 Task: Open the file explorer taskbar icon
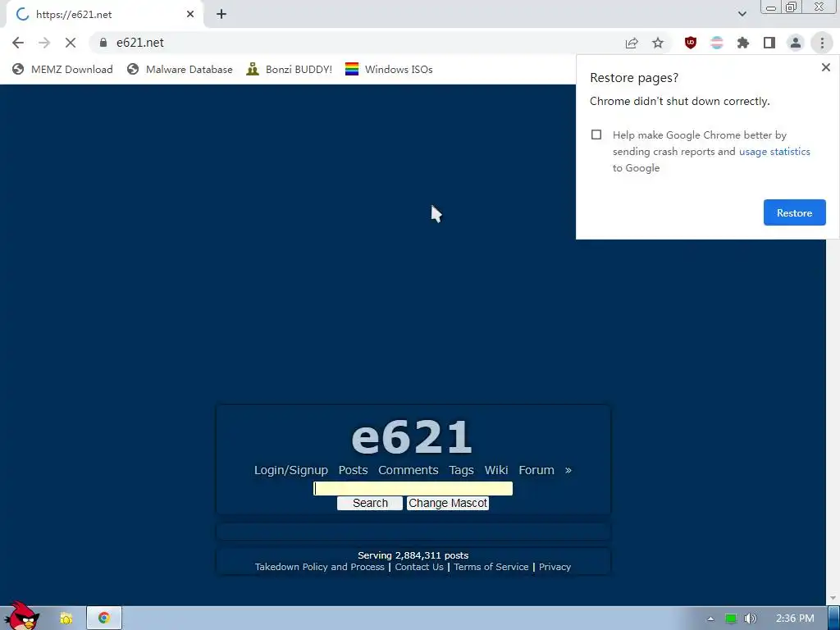coord(66,619)
